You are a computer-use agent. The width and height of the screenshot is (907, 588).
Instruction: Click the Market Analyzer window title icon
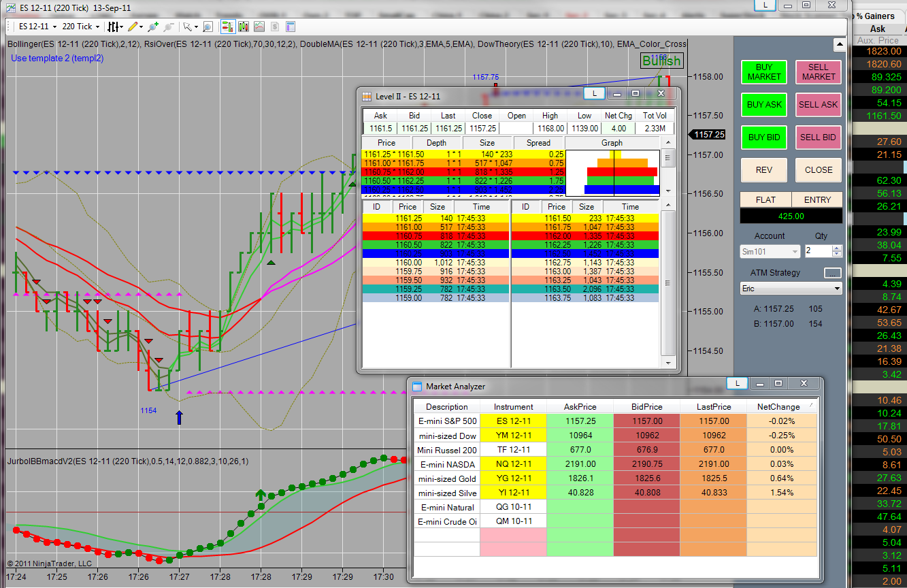417,387
